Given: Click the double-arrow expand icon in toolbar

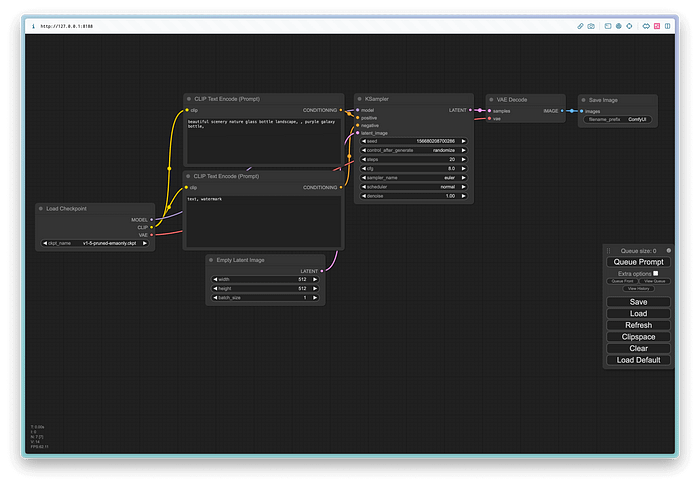Looking at the screenshot, I should 646,26.
